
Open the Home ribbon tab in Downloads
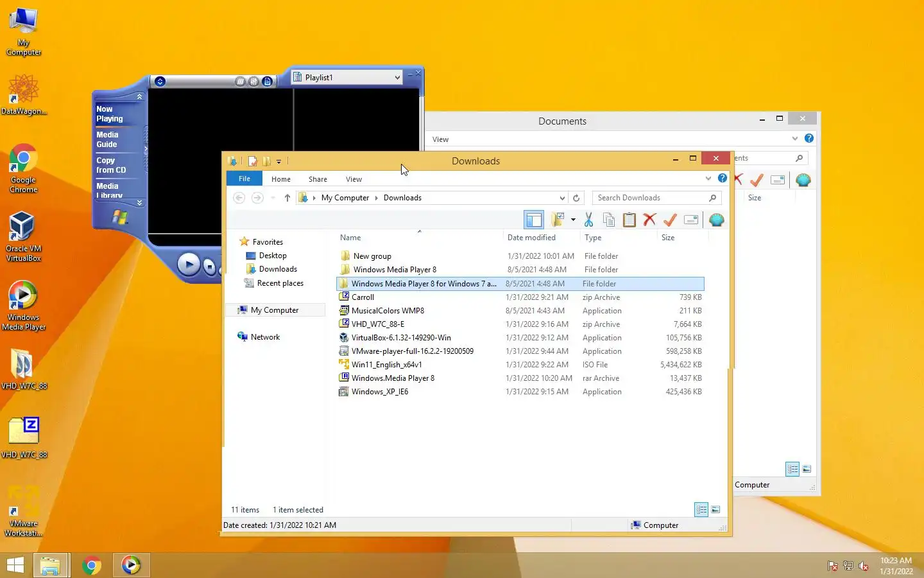pyautogui.click(x=281, y=179)
